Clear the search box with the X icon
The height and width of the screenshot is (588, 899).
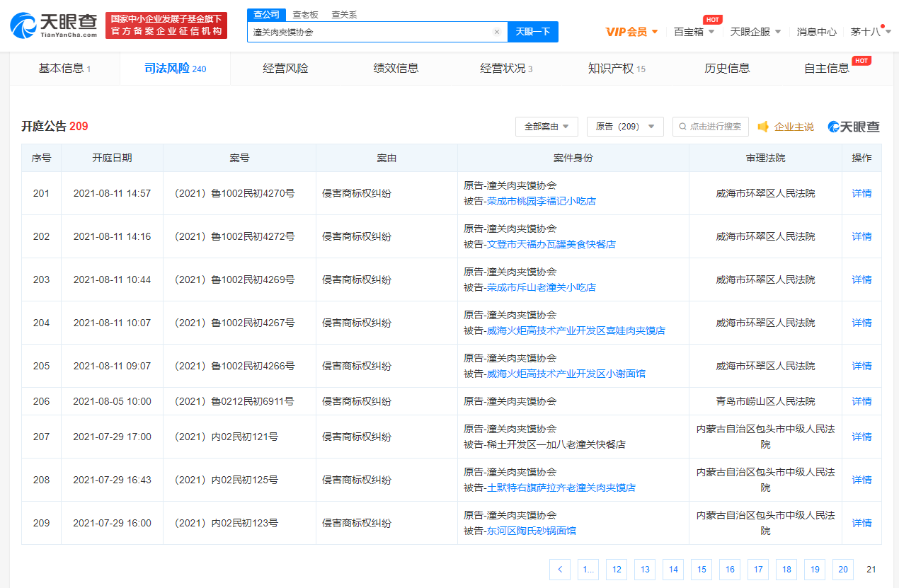pyautogui.click(x=497, y=32)
